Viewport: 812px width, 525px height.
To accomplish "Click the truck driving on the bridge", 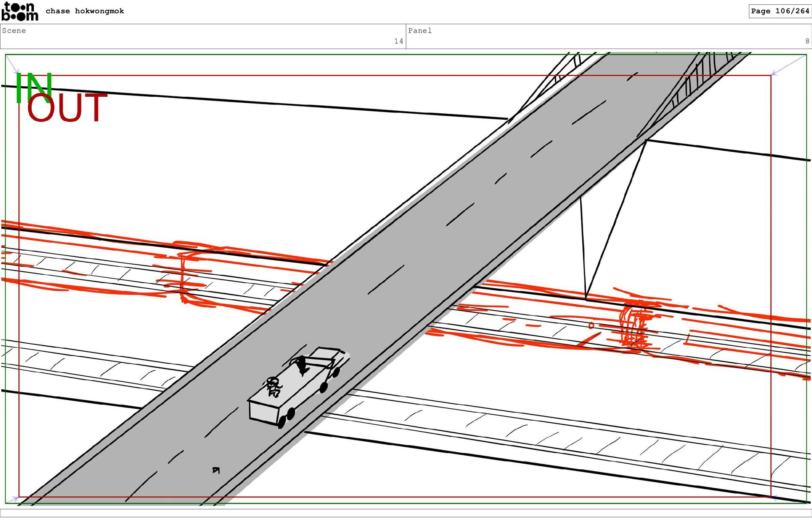I will [x=298, y=387].
